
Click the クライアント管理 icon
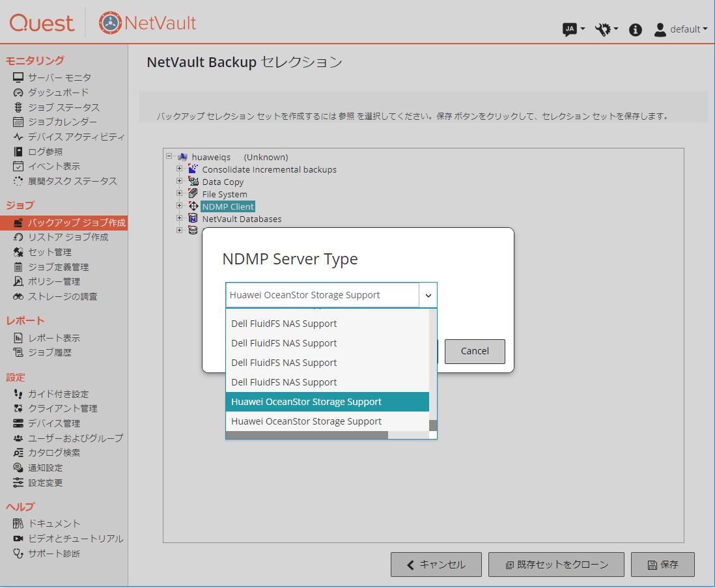18,408
